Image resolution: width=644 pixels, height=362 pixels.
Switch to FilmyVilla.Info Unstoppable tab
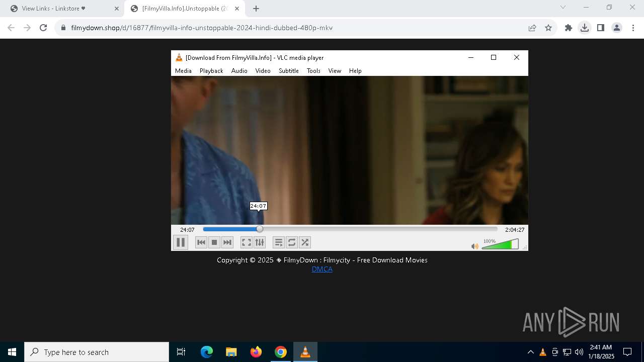pyautogui.click(x=184, y=9)
